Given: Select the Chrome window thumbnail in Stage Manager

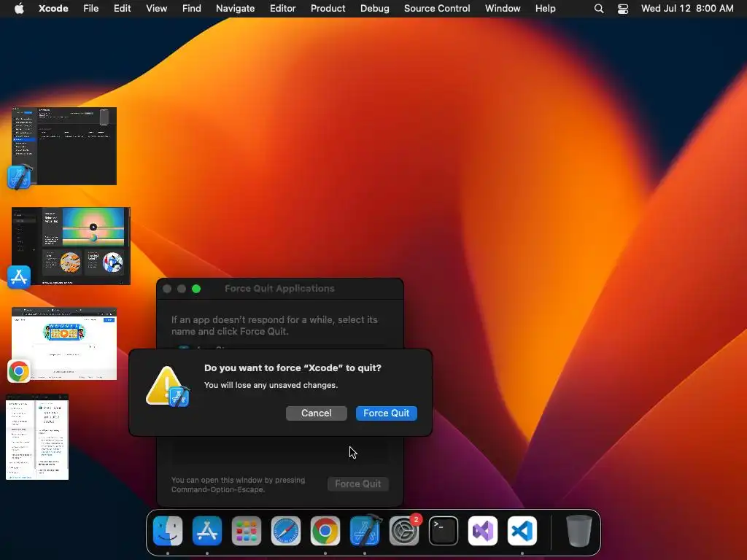Looking at the screenshot, I should click(x=64, y=344).
